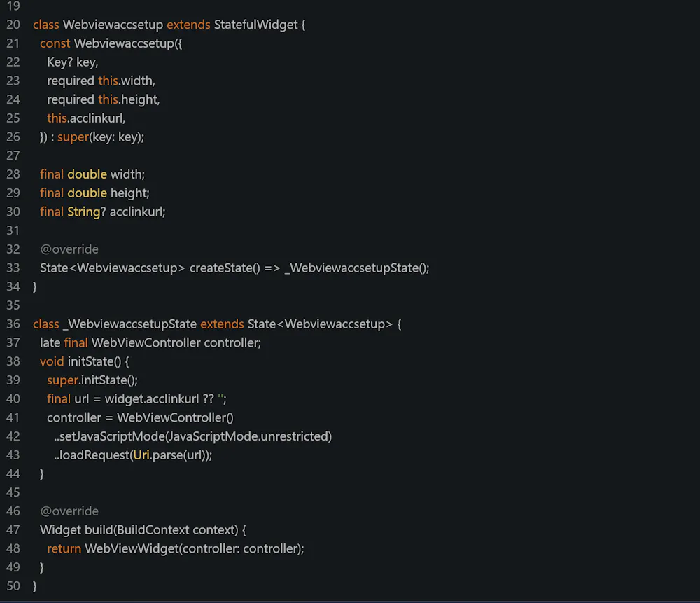Click "final double height;" declaration
The image size is (700, 603).
pyautogui.click(x=94, y=193)
